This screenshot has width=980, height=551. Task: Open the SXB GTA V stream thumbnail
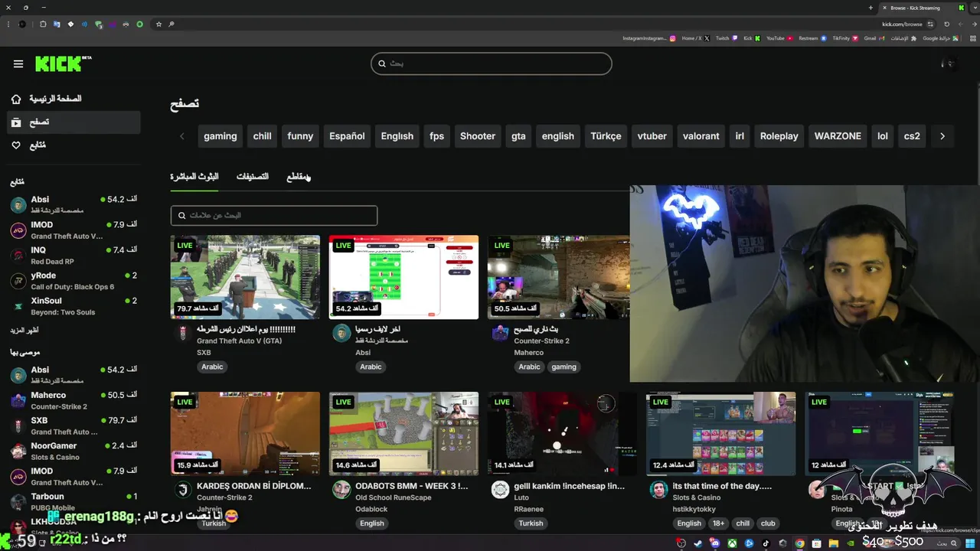pos(245,277)
